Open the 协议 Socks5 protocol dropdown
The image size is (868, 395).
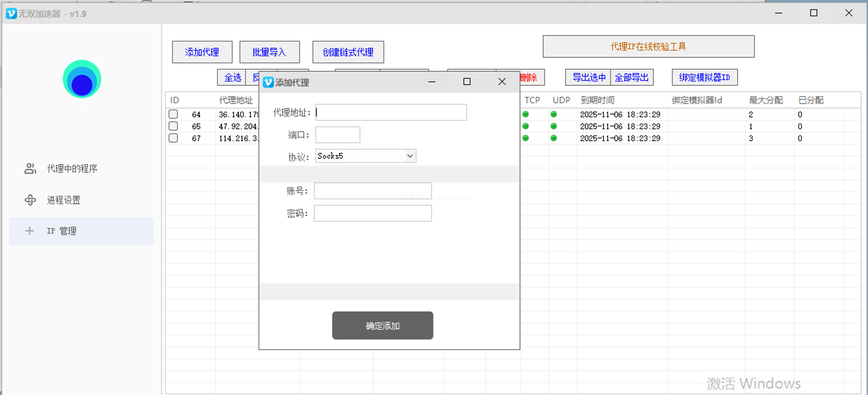pos(409,156)
